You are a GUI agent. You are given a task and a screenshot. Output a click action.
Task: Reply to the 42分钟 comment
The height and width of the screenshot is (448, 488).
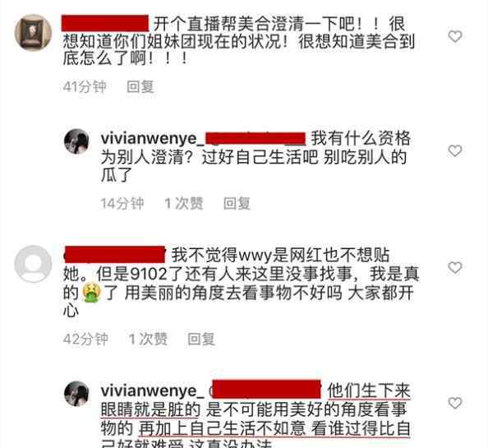click(201, 339)
